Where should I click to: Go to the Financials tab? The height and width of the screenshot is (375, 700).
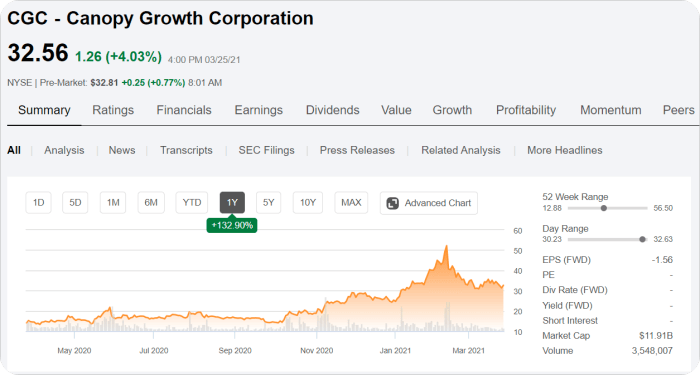point(184,110)
